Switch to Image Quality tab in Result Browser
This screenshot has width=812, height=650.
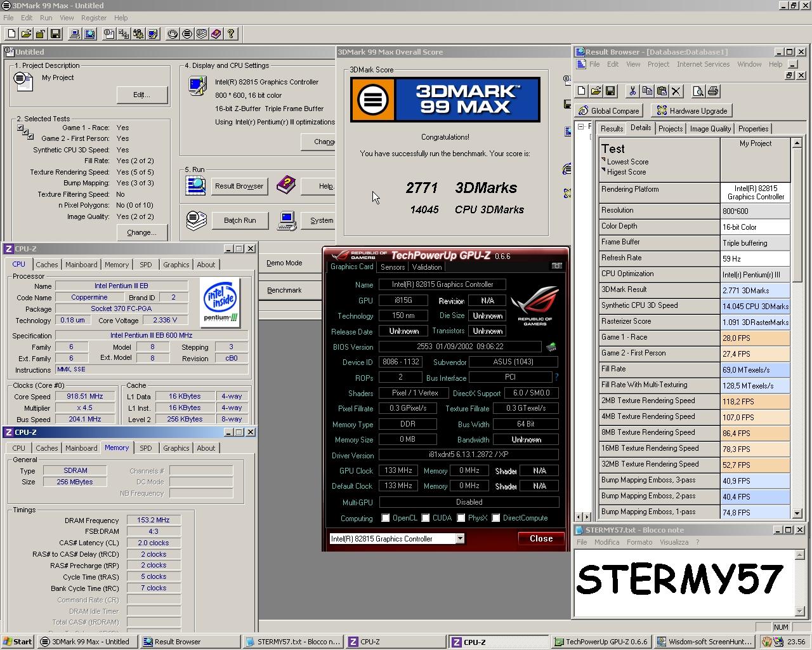[x=710, y=129]
